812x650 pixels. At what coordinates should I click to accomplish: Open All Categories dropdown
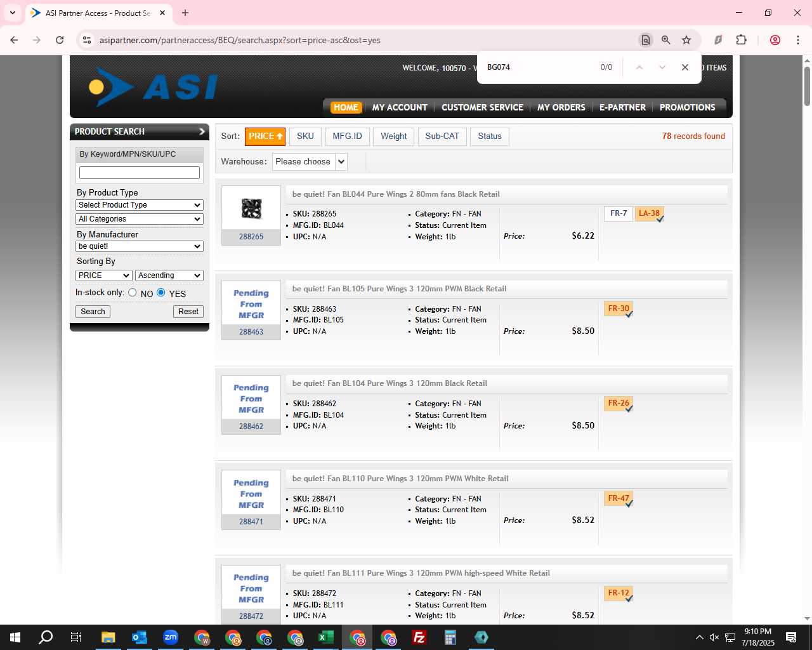coord(140,219)
